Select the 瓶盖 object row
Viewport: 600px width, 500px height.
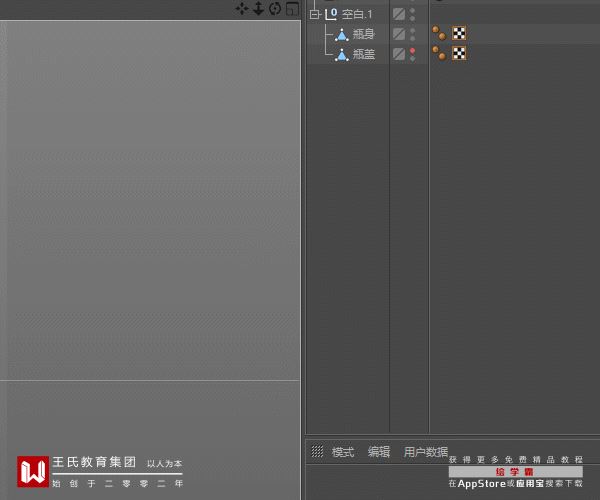coord(363,54)
